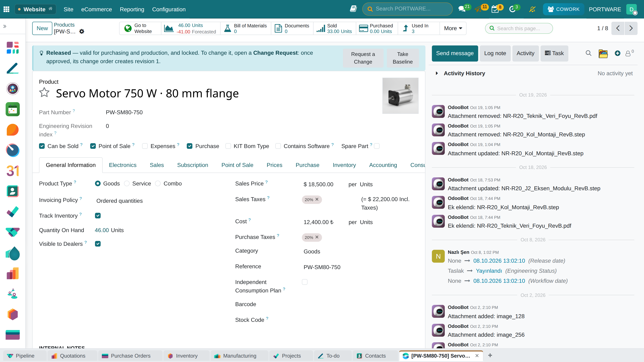Enable the KIT Bom Type checkbox
Image resolution: width=644 pixels, height=362 pixels.
[x=228, y=146]
